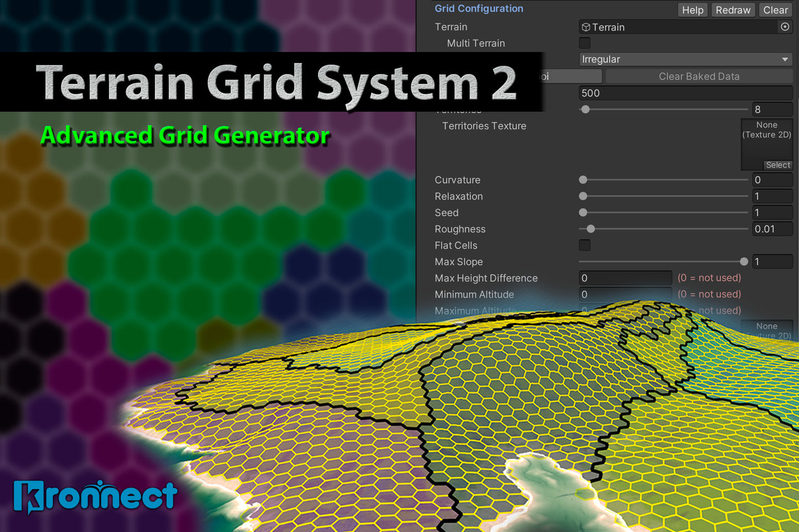Enable the Multi Terrain checkbox
799x532 pixels.
coord(584,43)
